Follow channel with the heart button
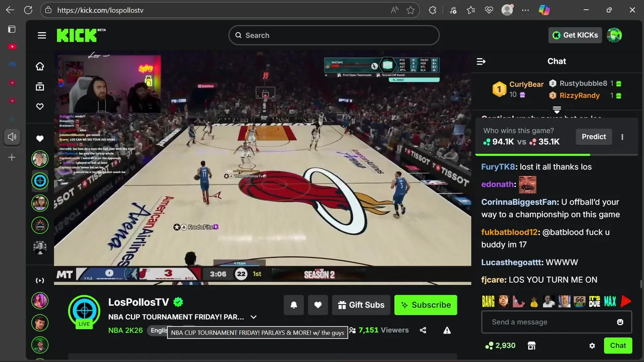The height and width of the screenshot is (362, 644). pos(318,305)
